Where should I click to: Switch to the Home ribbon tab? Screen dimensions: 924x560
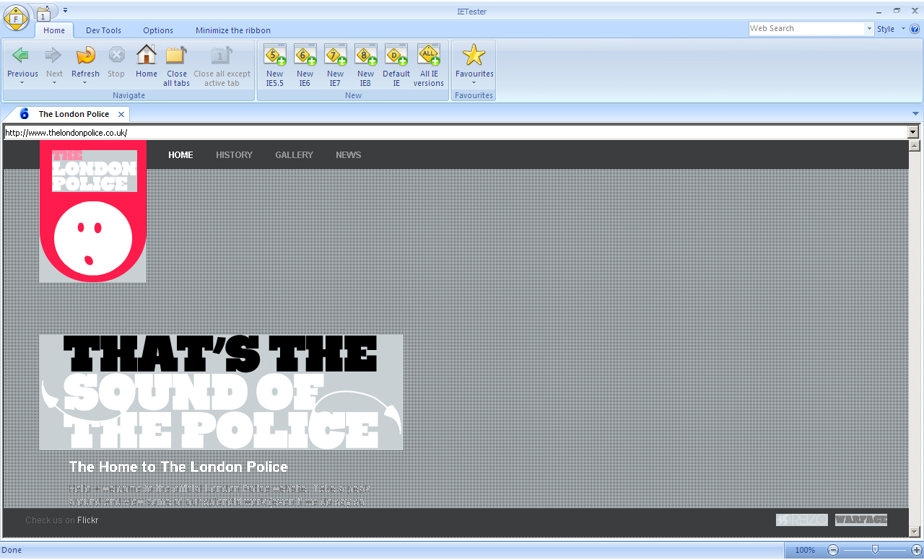click(x=54, y=30)
